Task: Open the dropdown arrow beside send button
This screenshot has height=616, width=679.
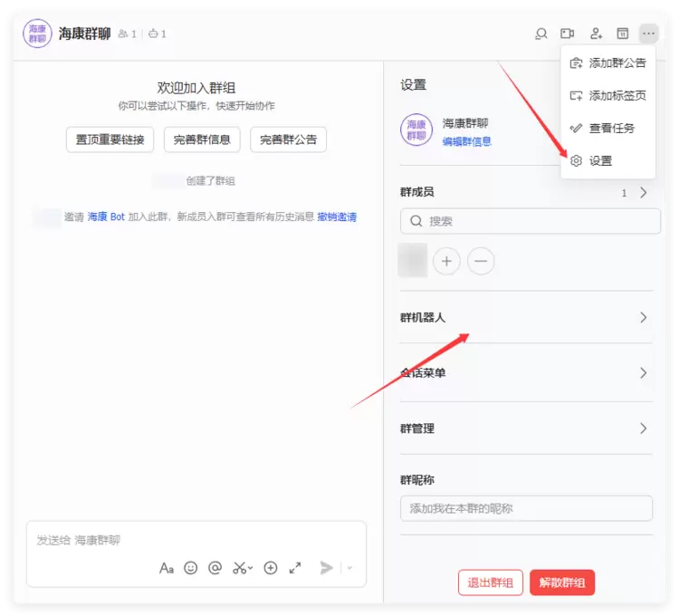Action: (350, 568)
